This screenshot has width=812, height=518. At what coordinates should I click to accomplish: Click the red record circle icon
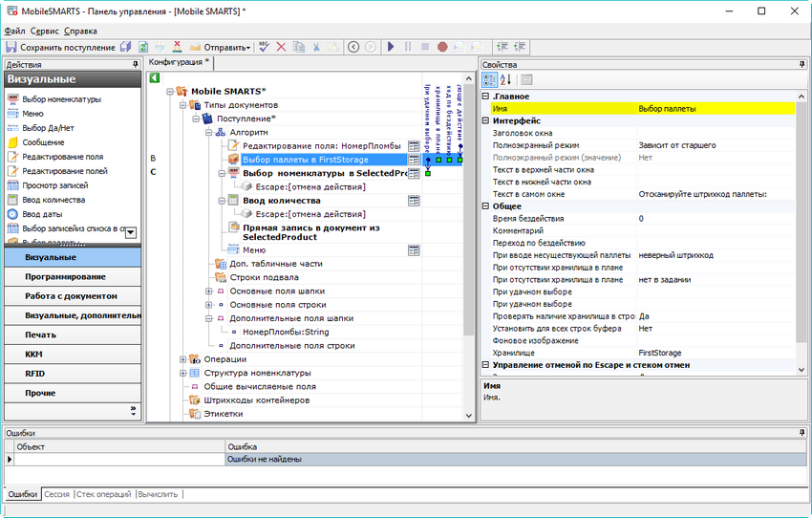[442, 47]
